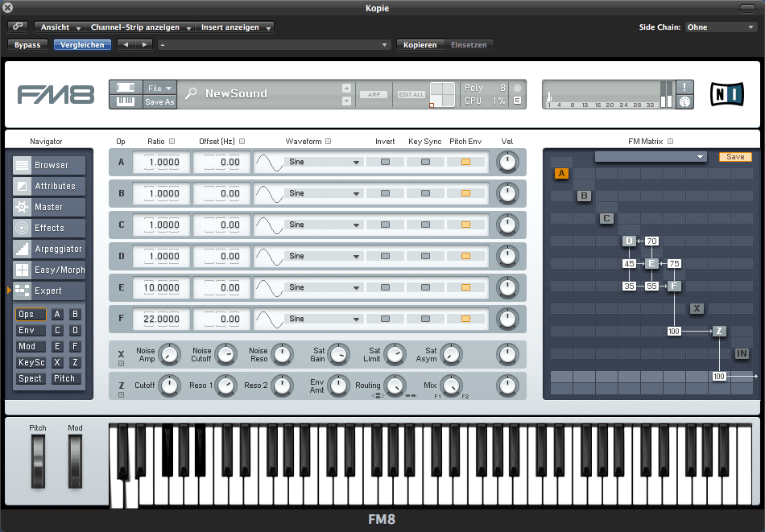Click the Cutoff knob in the Z row
765x532 pixels.
click(168, 386)
